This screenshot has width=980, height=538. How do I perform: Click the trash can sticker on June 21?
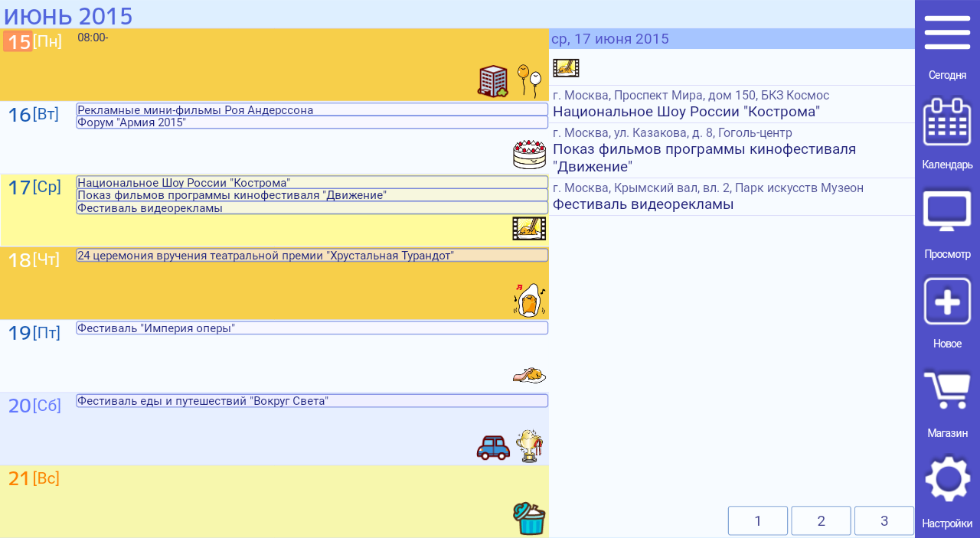pyautogui.click(x=529, y=518)
